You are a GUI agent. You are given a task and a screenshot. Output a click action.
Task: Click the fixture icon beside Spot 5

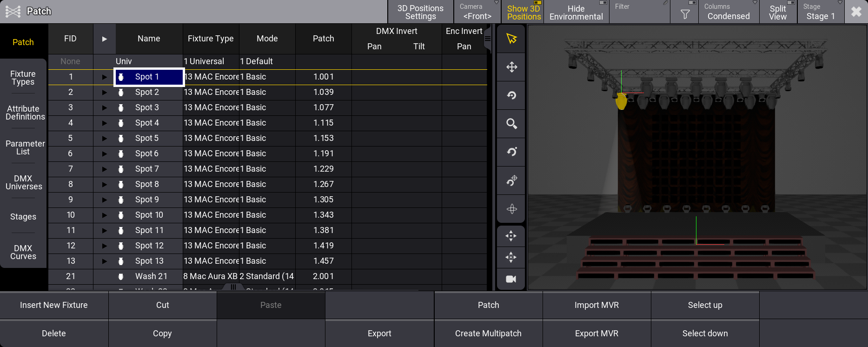coord(121,138)
